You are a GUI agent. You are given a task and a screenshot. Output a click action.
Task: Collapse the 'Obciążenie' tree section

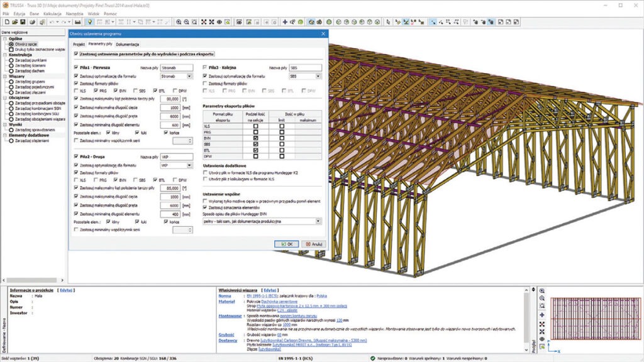click(5, 97)
